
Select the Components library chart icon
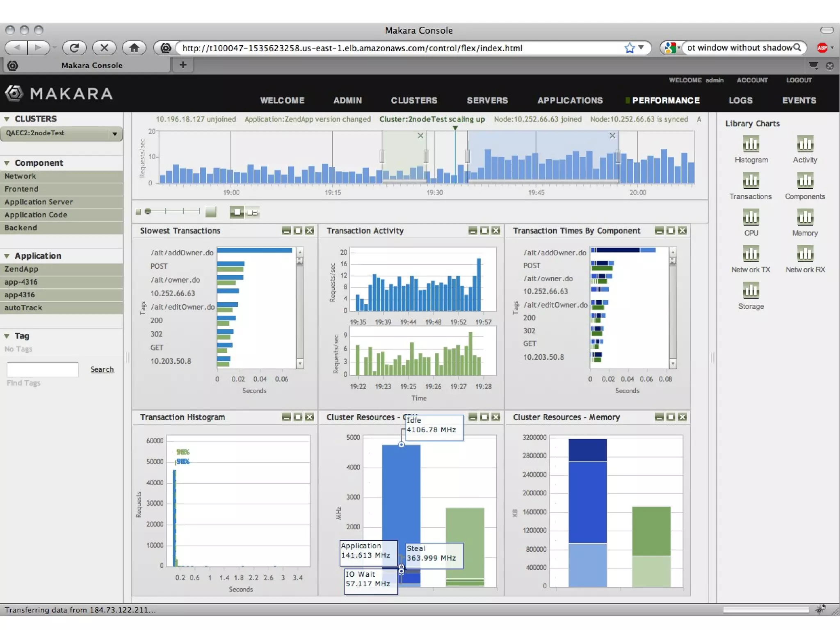tap(805, 180)
